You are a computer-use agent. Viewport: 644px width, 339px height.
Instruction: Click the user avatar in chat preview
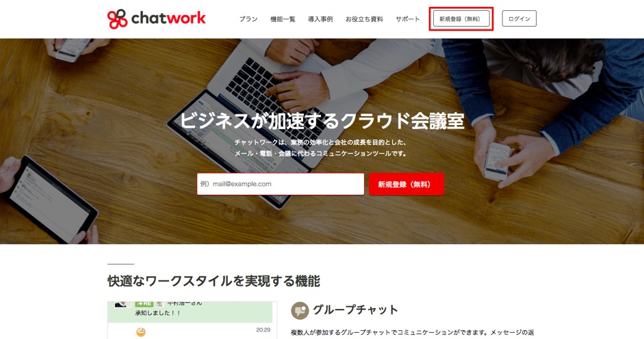123,304
